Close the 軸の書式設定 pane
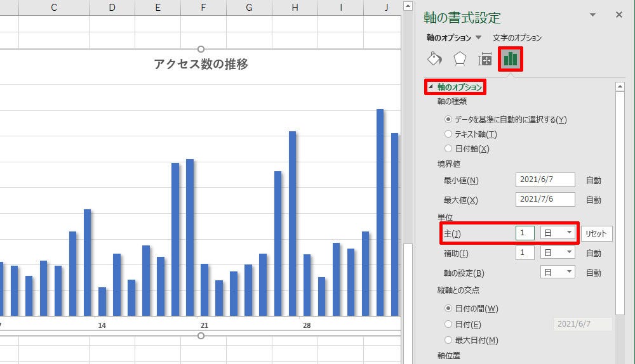The height and width of the screenshot is (364, 635). click(618, 15)
